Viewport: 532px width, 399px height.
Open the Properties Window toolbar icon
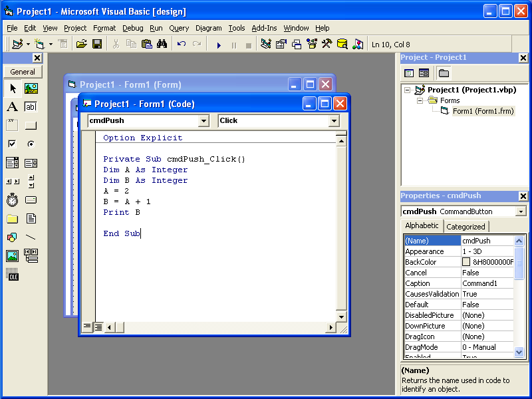[x=281, y=44]
